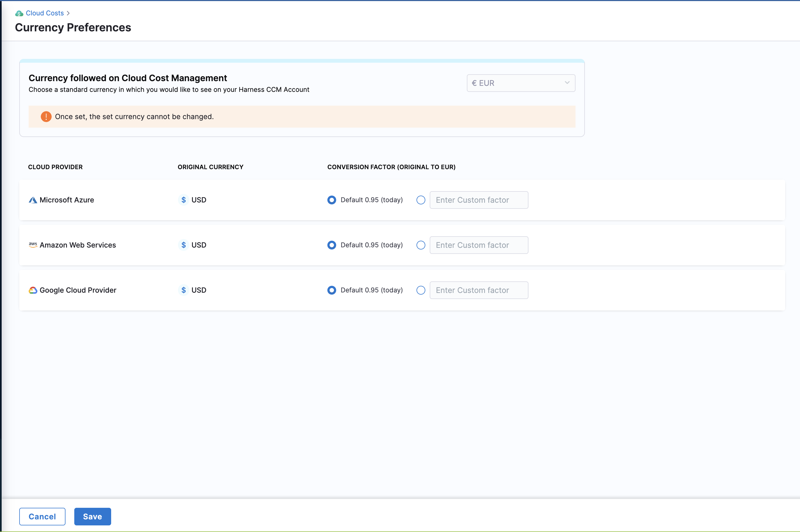Viewport: 800px width, 532px height.
Task: Select custom factor radio for Amazon Web Services
Action: pos(420,245)
